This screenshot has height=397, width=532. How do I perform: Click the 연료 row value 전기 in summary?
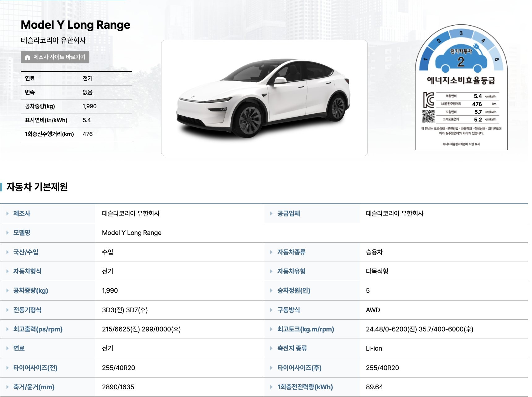[88, 78]
